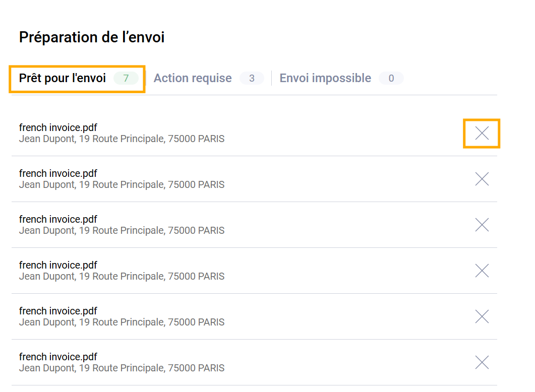Click the green 7 count badge
The image size is (535, 392).
pos(126,78)
